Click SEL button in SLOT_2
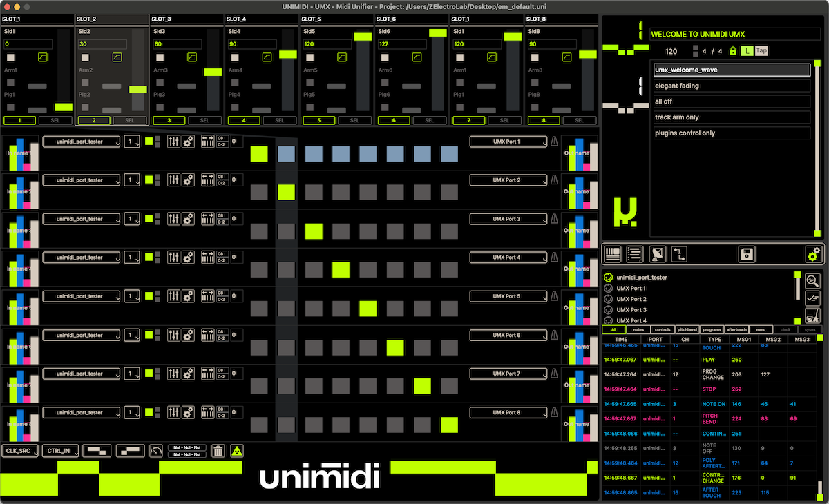Viewport: 829px width, 504px height. pos(130,120)
